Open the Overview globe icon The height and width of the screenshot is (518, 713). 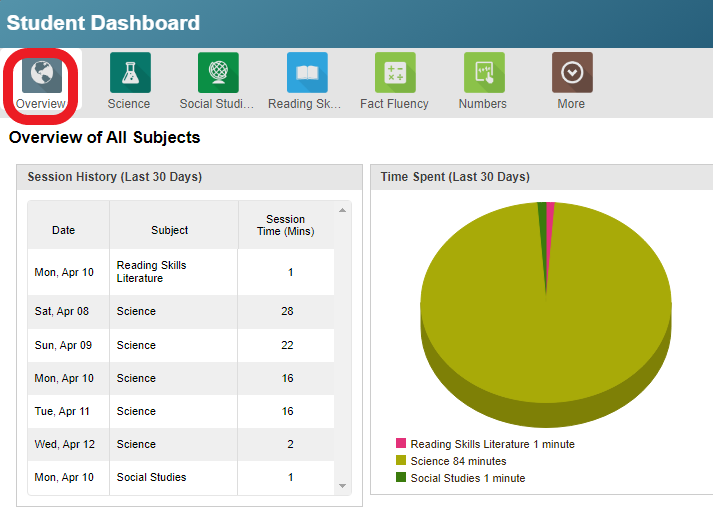click(x=41, y=74)
